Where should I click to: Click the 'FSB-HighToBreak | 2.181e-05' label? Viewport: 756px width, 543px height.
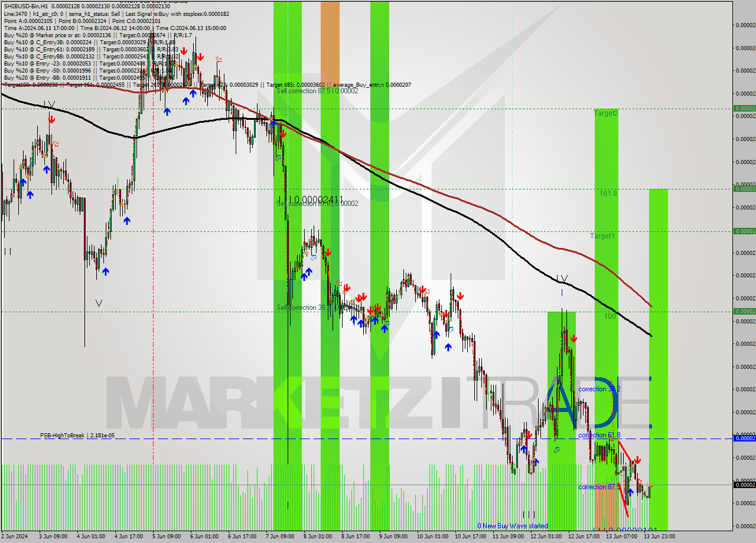[77, 436]
